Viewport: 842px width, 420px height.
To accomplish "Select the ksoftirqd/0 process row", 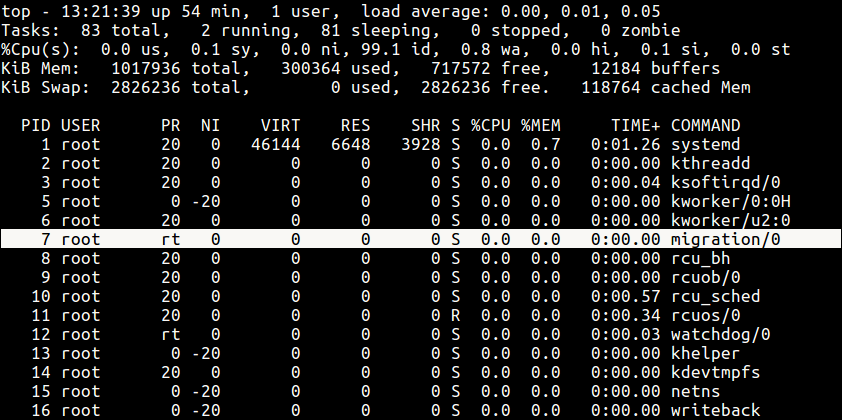I will [x=421, y=182].
